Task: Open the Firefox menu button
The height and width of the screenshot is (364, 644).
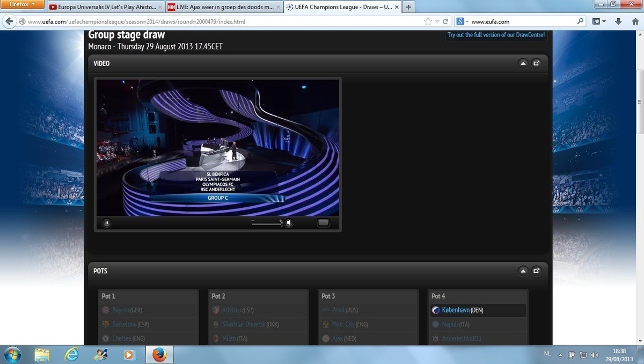Action: (x=22, y=4)
